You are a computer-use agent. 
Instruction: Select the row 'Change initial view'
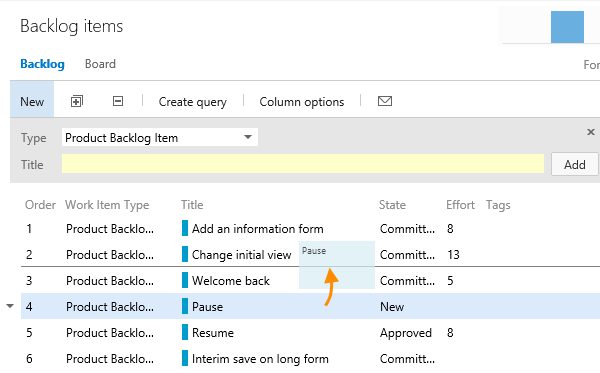coord(310,254)
